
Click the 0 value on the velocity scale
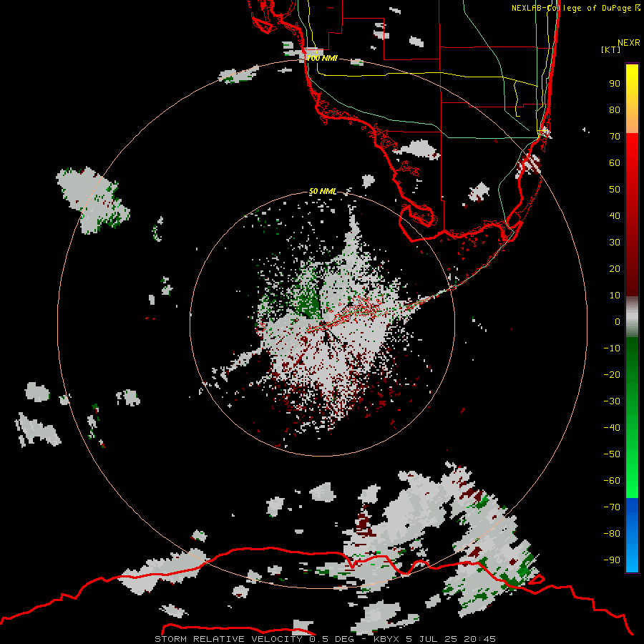point(618,321)
